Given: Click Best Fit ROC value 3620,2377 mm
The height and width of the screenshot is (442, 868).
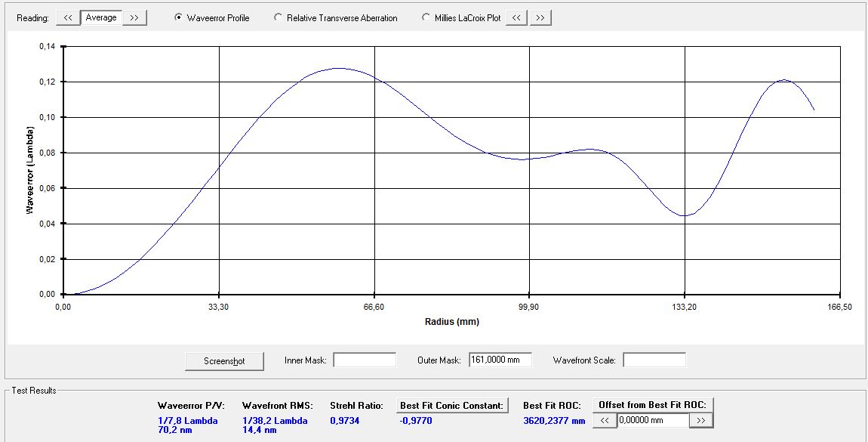Looking at the screenshot, I should [x=554, y=420].
